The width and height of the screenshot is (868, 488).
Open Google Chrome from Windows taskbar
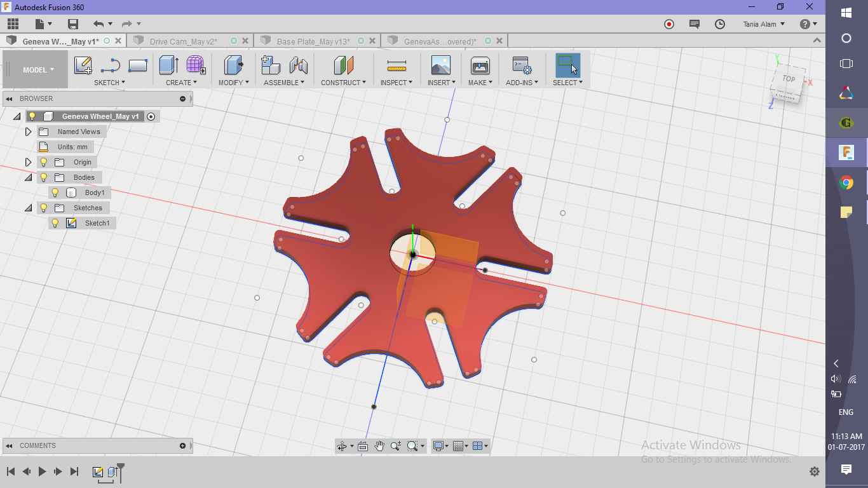pyautogui.click(x=846, y=183)
